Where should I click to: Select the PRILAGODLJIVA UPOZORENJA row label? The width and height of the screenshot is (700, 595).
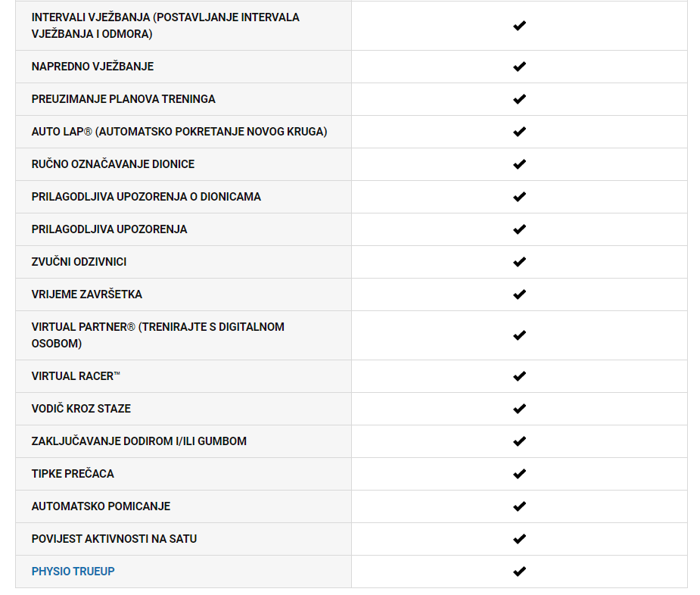[x=109, y=229]
